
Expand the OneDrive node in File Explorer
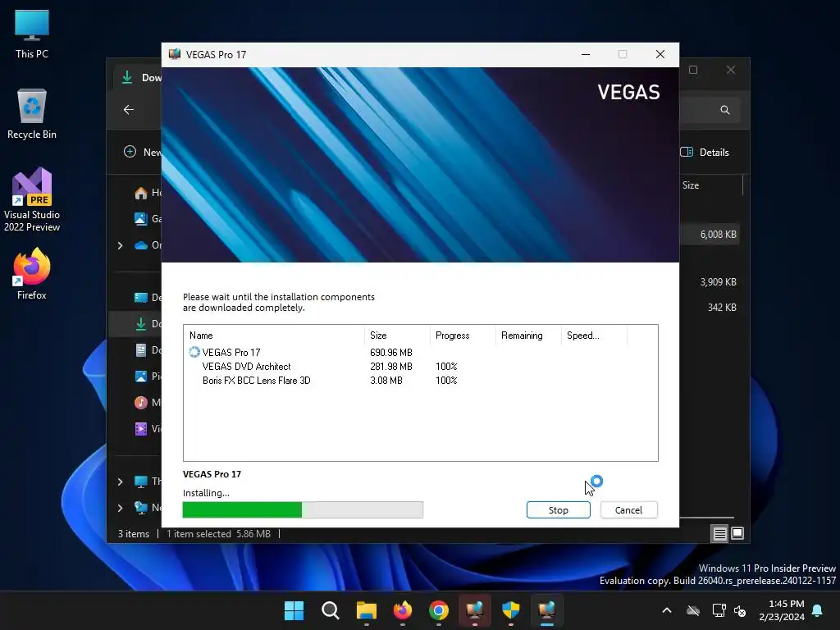[x=120, y=245]
